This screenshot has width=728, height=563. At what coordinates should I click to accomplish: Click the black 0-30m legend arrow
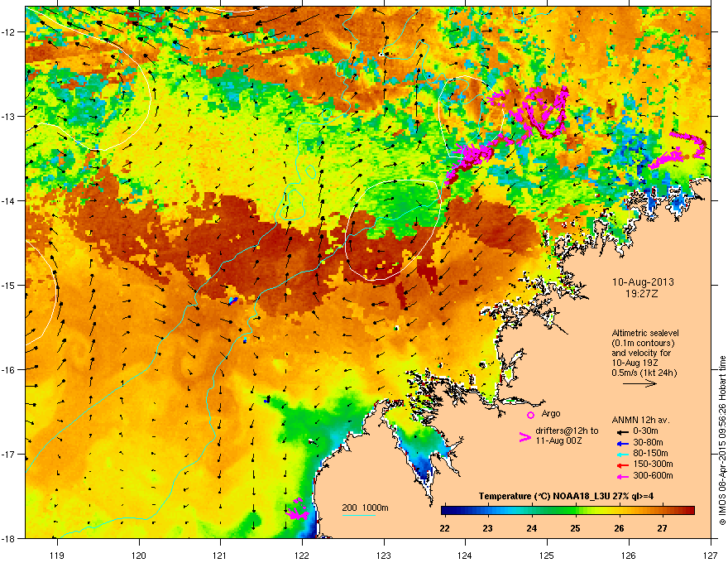pyautogui.click(x=622, y=432)
